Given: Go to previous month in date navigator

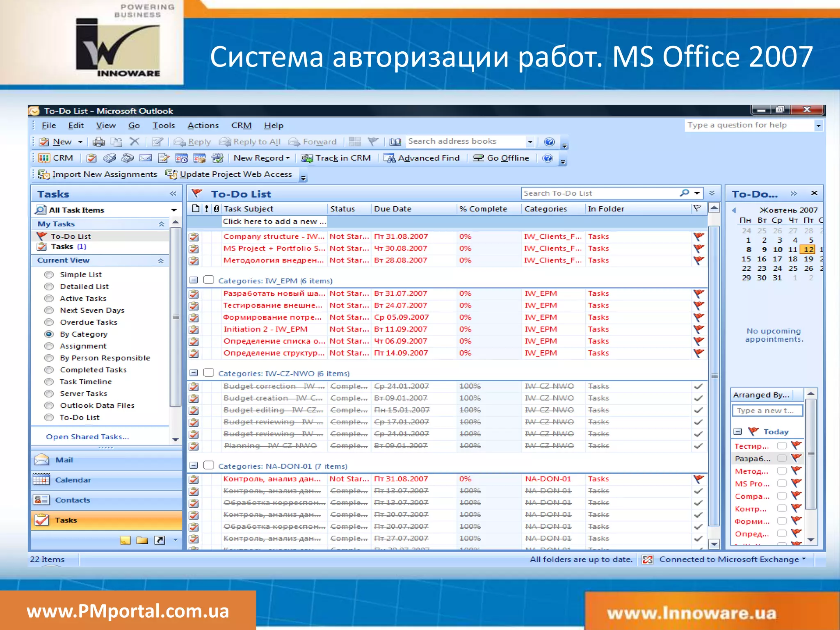Looking at the screenshot, I should [x=734, y=210].
